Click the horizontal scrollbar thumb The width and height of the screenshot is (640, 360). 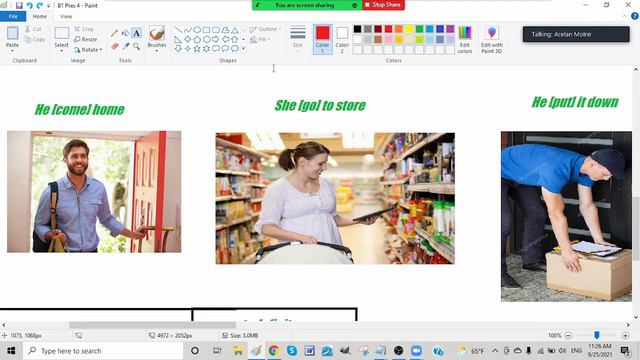tap(153, 325)
